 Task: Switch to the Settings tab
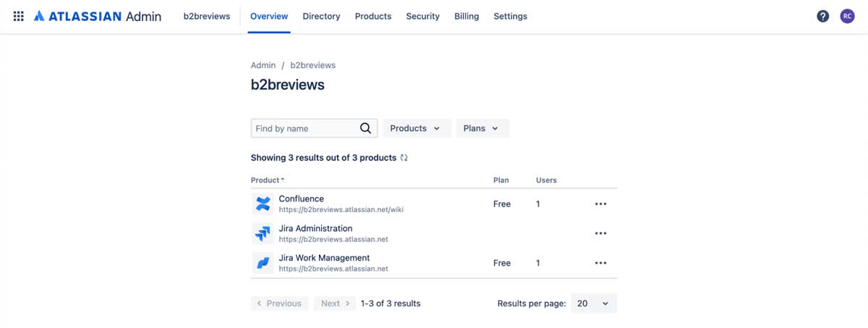511,16
